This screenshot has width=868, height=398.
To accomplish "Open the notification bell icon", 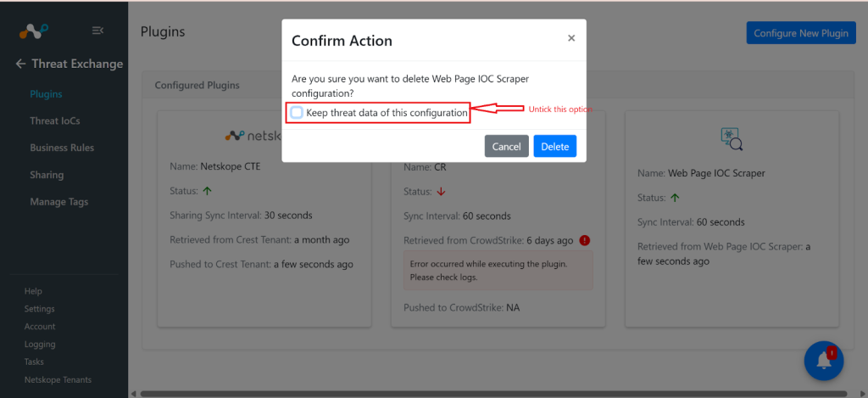I will pos(824,361).
